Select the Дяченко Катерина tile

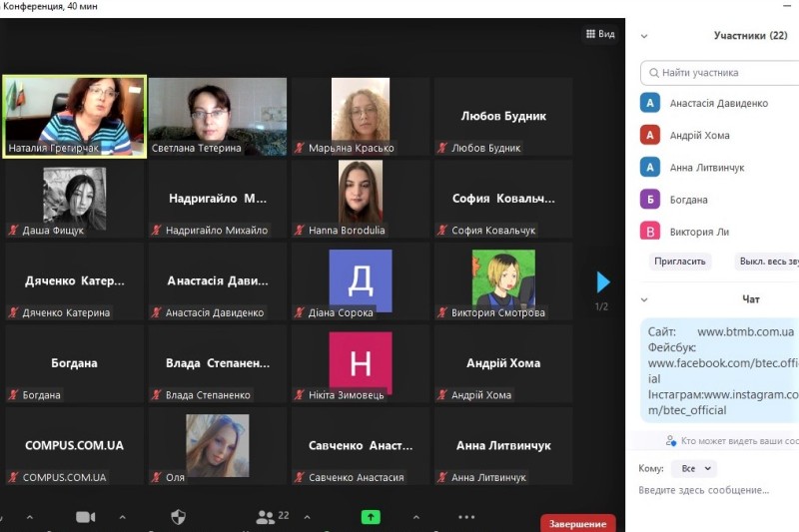[x=74, y=281]
